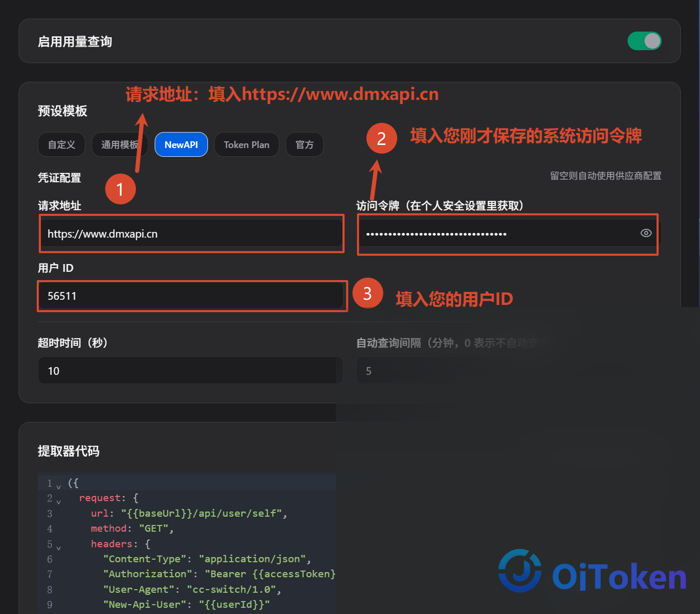Click the 预设模板 heading
Image resolution: width=700 pixels, height=614 pixels.
(62, 111)
